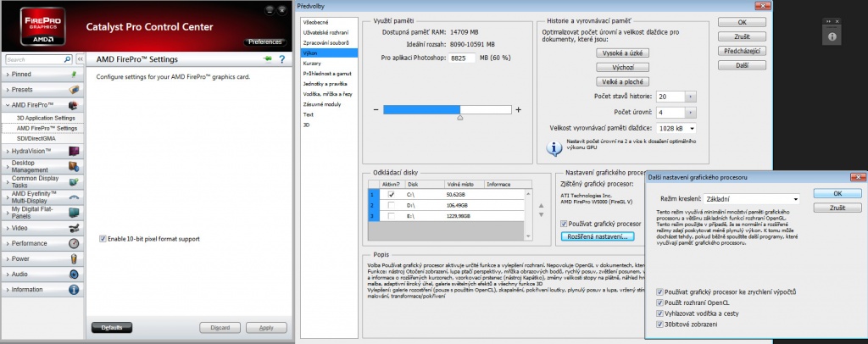The image size is (868, 344).
Task: Toggle Vyhlazovat vodítka a cesty checkbox
Action: (659, 313)
